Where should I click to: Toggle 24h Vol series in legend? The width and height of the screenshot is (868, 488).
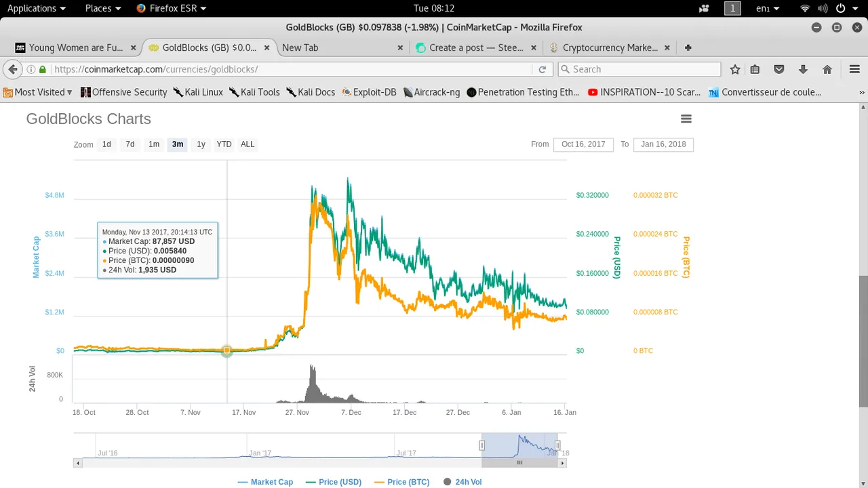point(462,482)
